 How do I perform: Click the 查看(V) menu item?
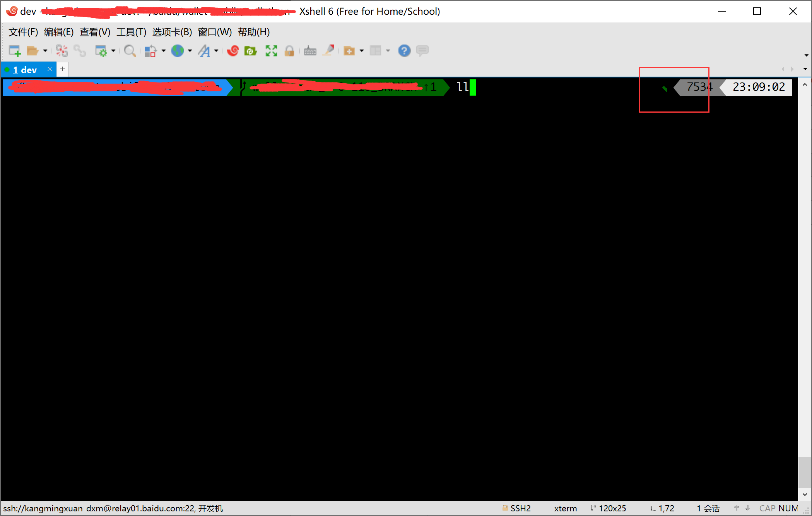click(94, 32)
